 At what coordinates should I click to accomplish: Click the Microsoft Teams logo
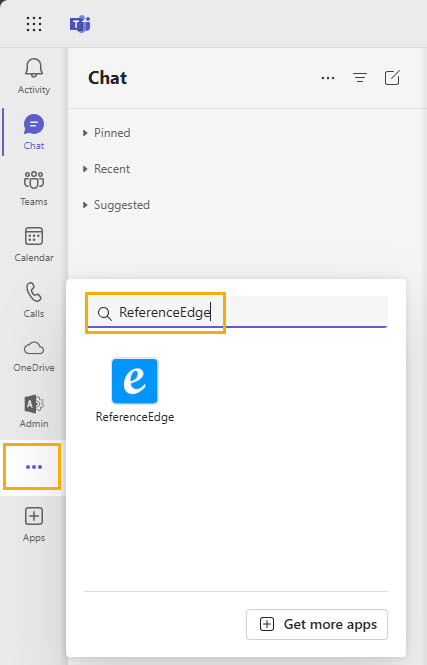(80, 24)
